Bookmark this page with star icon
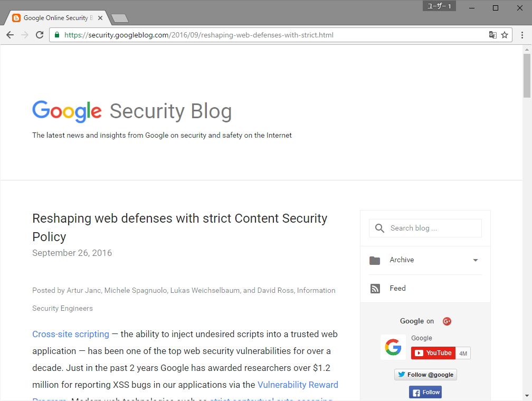 pos(505,35)
